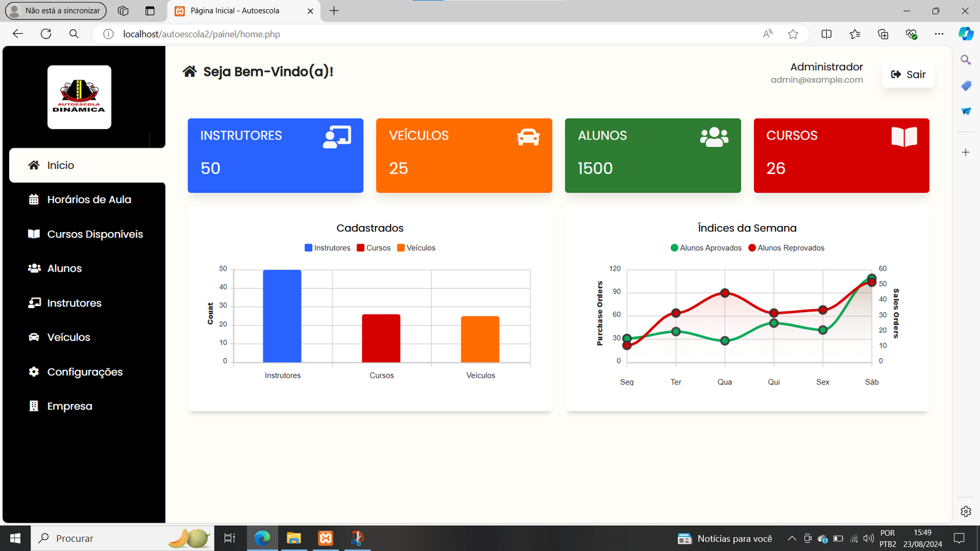Toggle Alunos Aprovados legend item
This screenshot has width=980, height=551.
[x=706, y=248]
